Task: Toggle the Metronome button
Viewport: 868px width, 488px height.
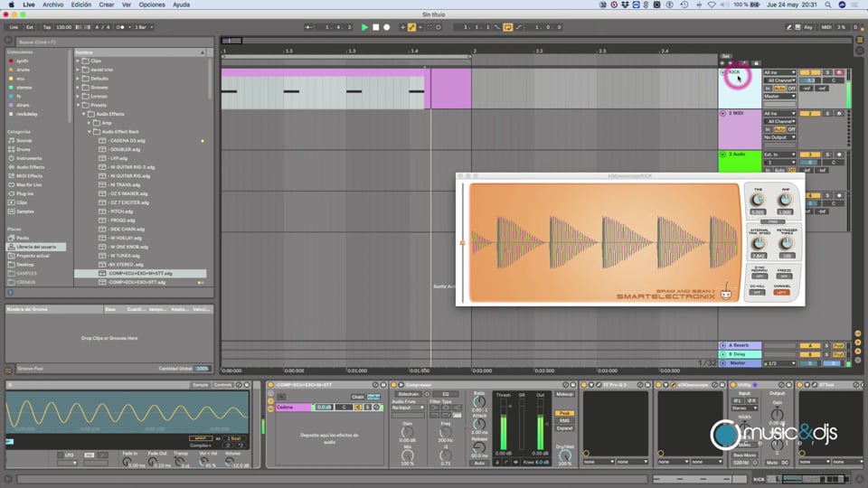Action: (120, 27)
